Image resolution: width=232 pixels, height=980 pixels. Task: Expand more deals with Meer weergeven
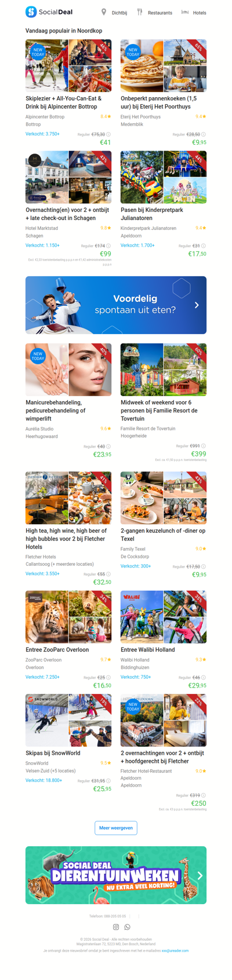coord(116,828)
